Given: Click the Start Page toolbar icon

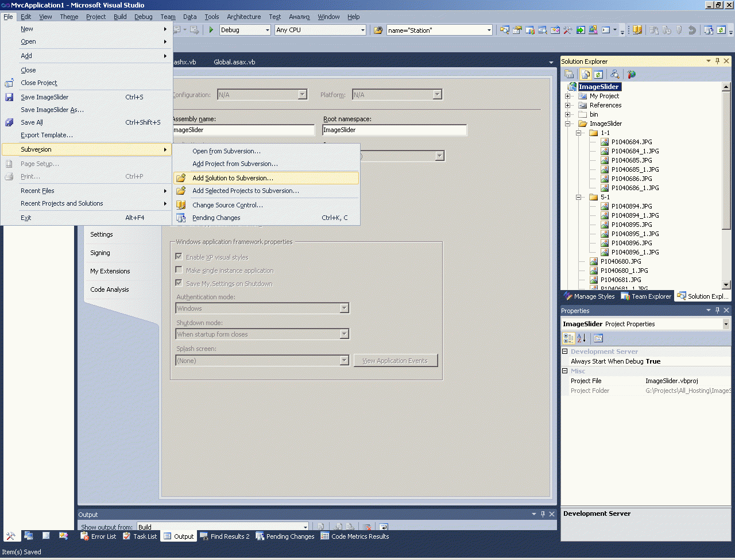Looking at the screenshot, I should tap(581, 30).
